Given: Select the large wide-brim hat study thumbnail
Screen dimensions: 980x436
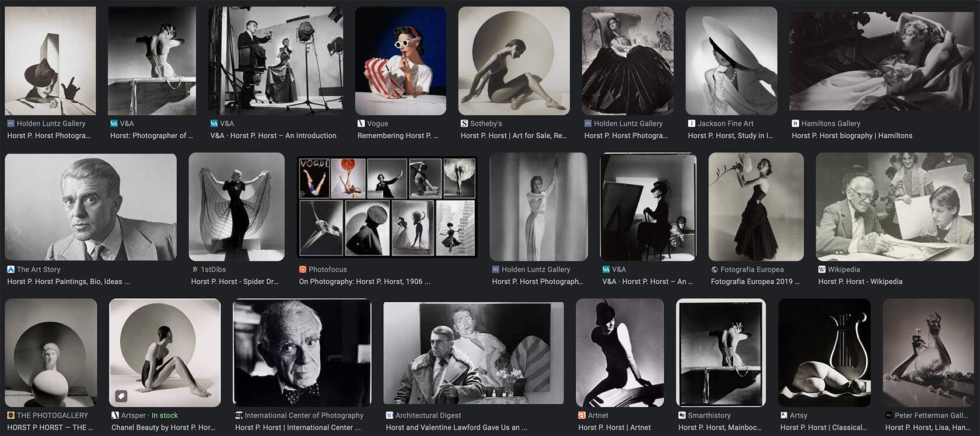Looking at the screenshot, I should (x=731, y=61).
